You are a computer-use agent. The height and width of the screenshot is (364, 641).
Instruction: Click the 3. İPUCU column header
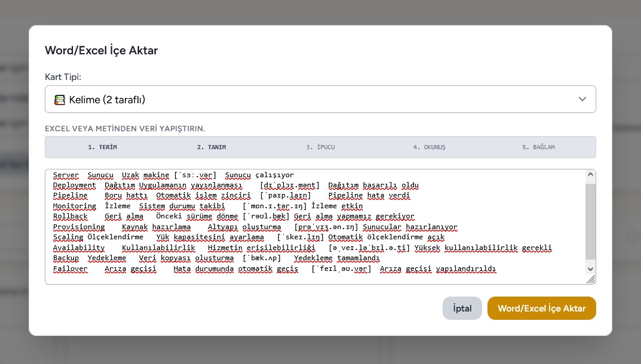(323, 147)
